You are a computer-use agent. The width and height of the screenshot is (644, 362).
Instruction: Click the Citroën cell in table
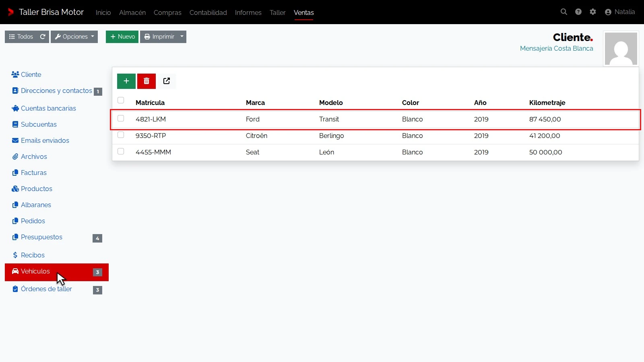(x=257, y=136)
